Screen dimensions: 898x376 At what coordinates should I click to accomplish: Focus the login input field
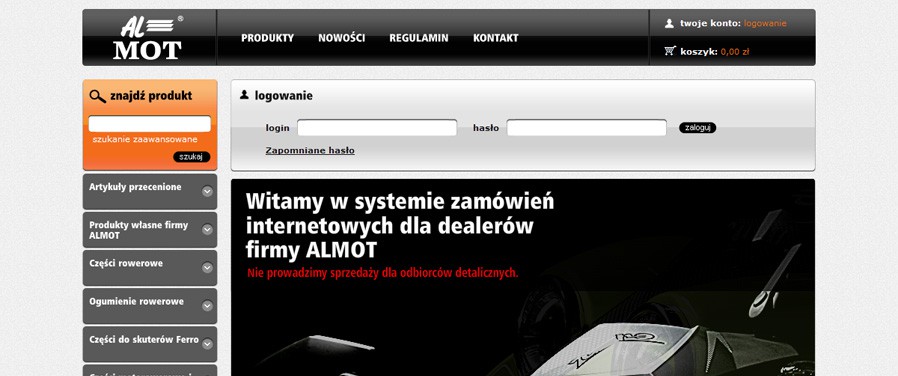tap(377, 128)
